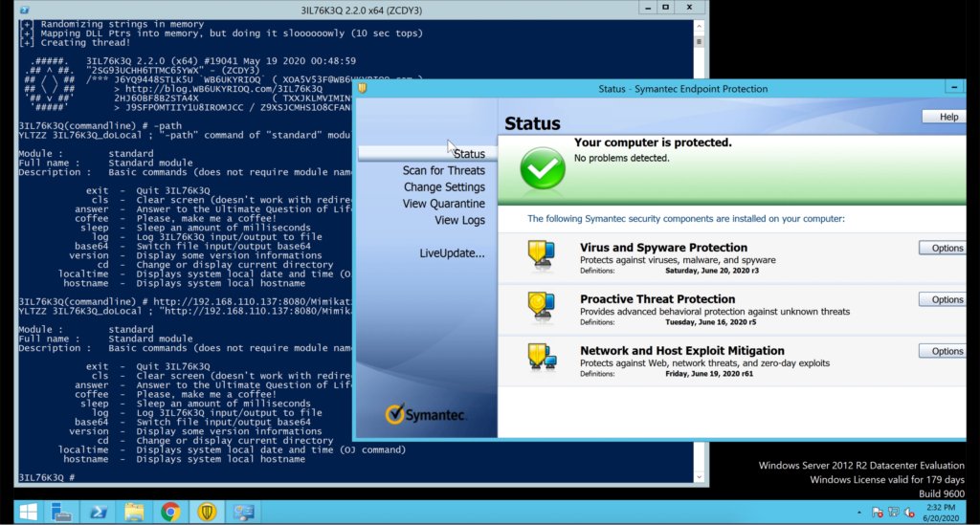Minimize the 3IL76K3Q console window
The width and height of the screenshot is (980, 525).
pos(648,8)
